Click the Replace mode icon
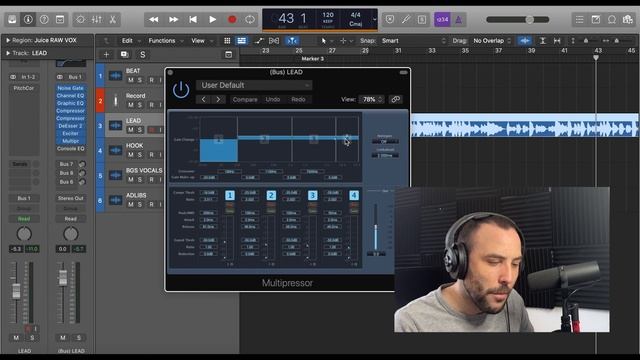This screenshot has width=640, height=360. (x=390, y=19)
